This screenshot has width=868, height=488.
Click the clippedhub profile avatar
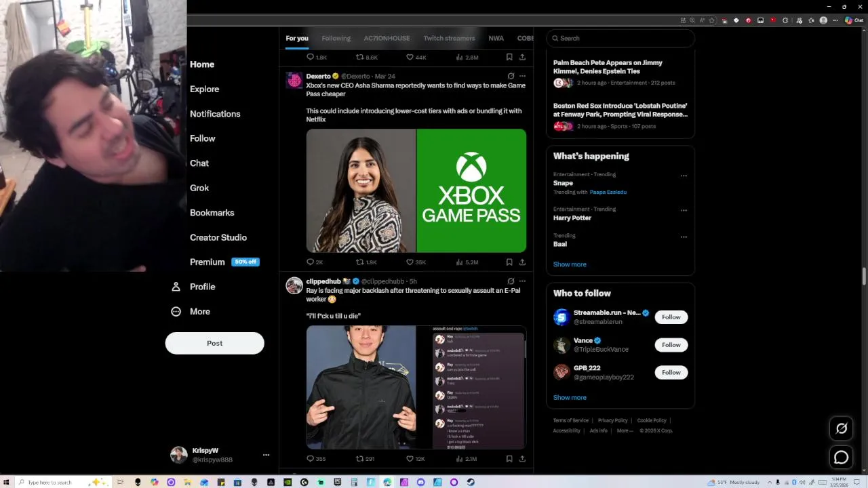pos(294,285)
